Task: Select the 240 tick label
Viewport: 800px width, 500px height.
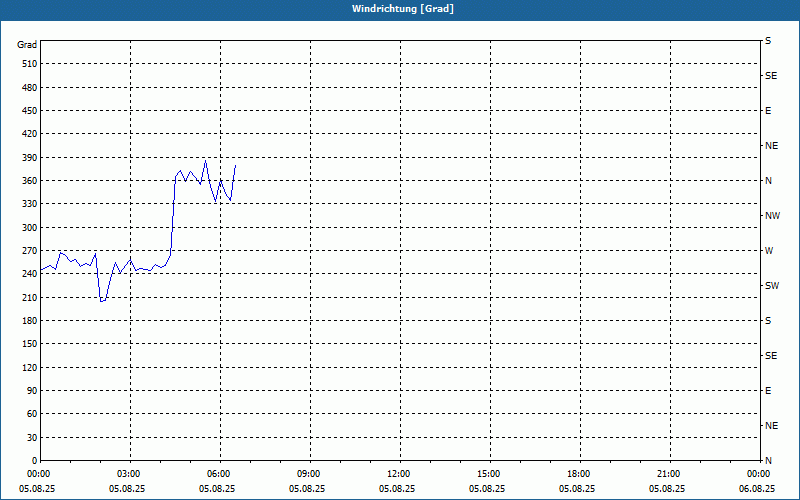Action: click(x=30, y=273)
